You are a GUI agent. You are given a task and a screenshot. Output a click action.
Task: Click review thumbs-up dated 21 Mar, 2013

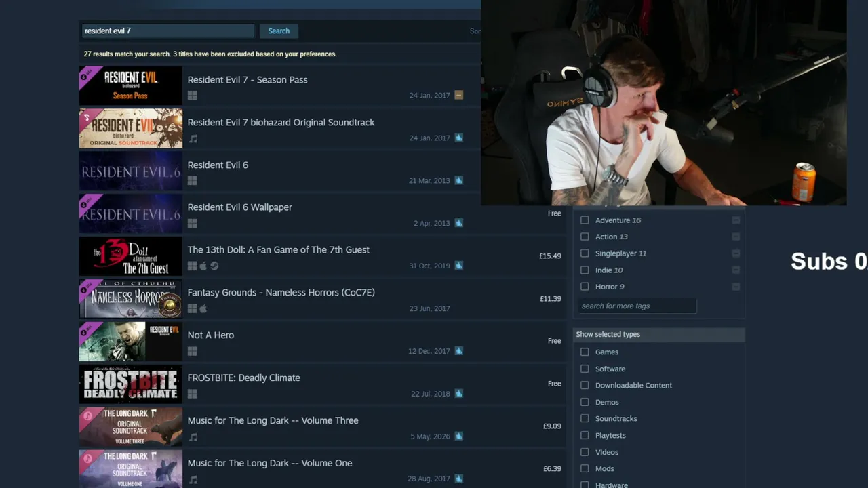(x=459, y=180)
